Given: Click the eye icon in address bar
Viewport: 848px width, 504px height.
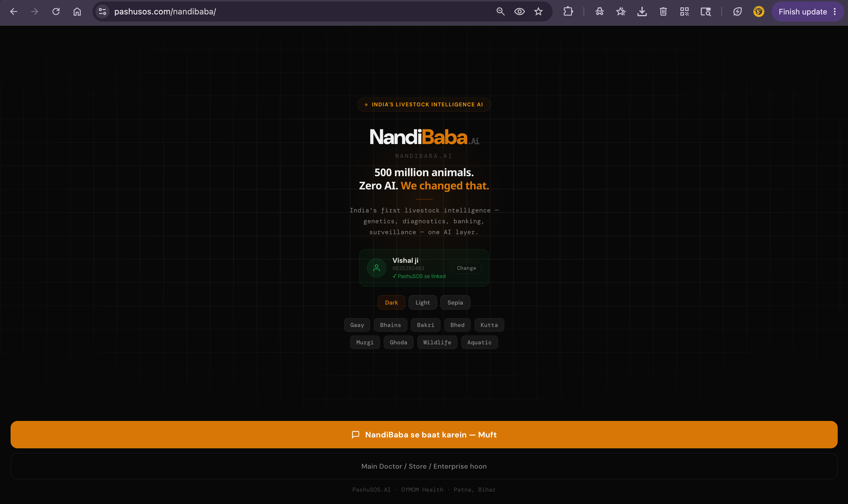Looking at the screenshot, I should point(519,11).
